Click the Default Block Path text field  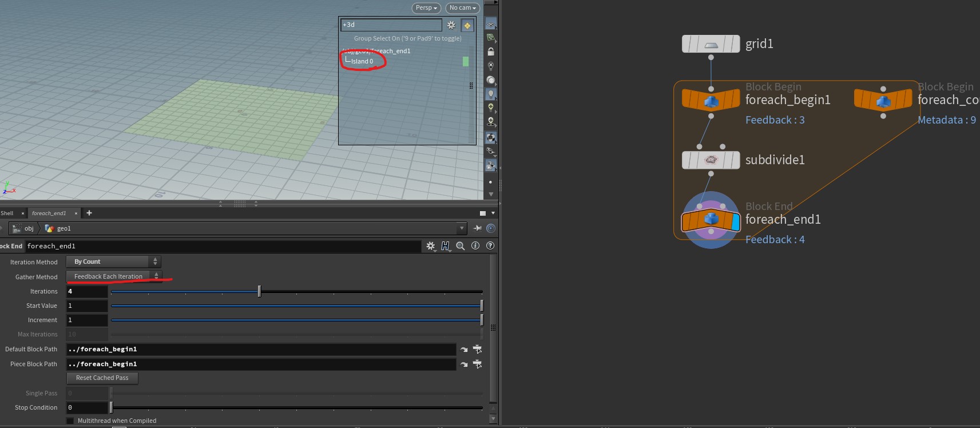click(261, 349)
